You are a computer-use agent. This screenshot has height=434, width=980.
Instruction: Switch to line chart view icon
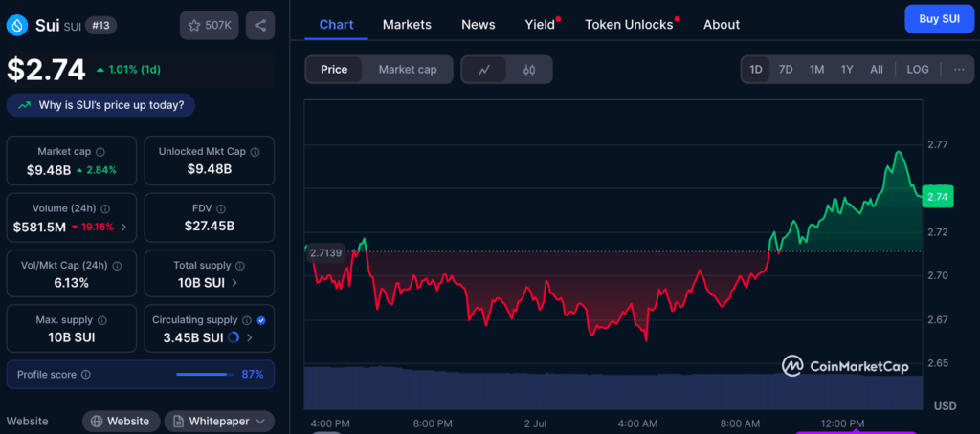[x=483, y=70]
